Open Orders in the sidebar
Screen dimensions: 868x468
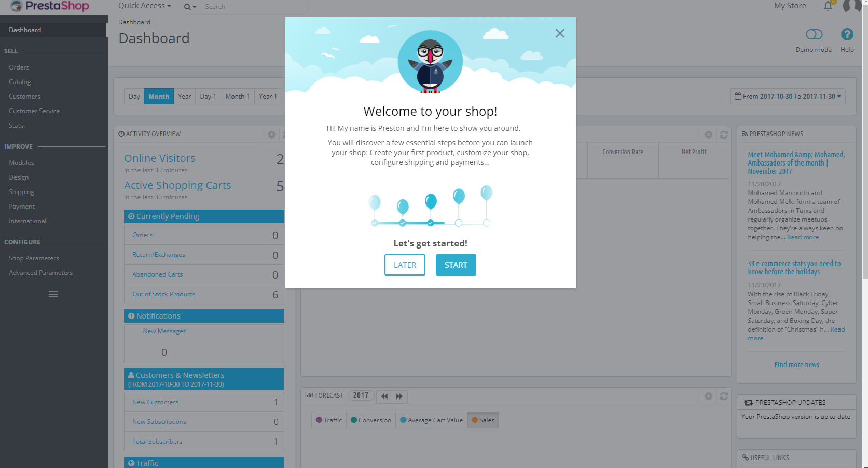tap(19, 67)
